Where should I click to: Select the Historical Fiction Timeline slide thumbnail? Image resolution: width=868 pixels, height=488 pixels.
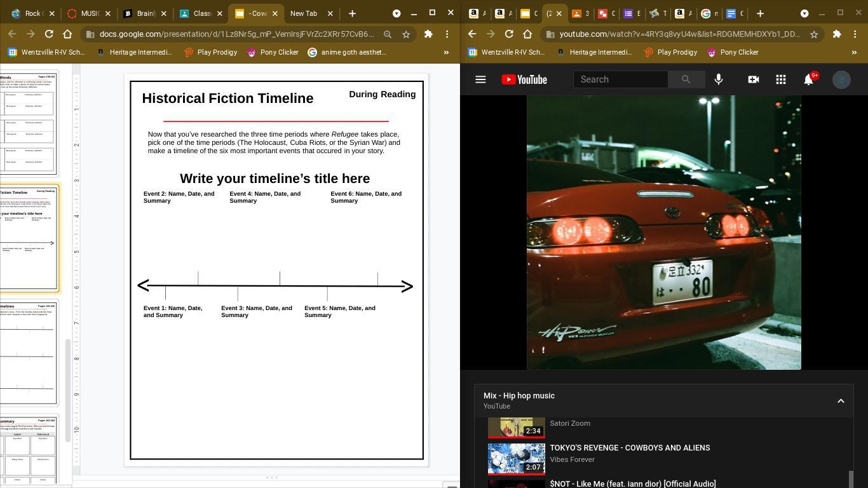(29, 237)
